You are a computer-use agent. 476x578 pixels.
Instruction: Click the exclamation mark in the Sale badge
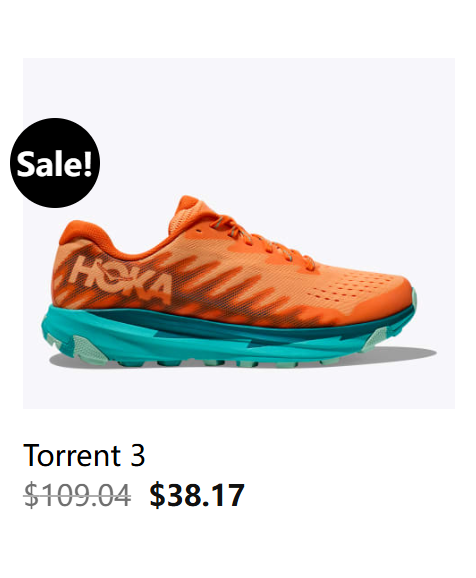click(87, 163)
